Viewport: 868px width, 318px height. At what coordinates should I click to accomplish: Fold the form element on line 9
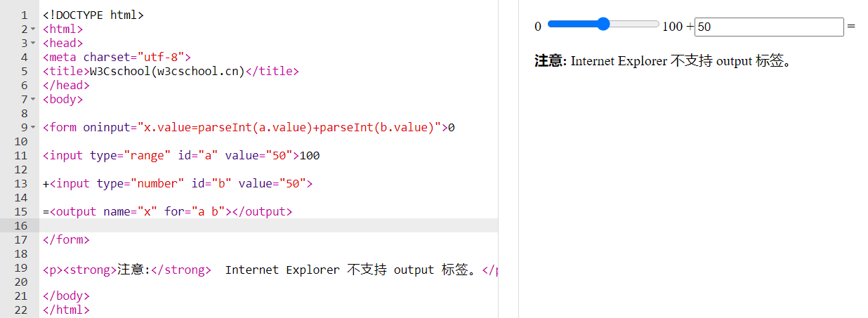tap(34, 128)
